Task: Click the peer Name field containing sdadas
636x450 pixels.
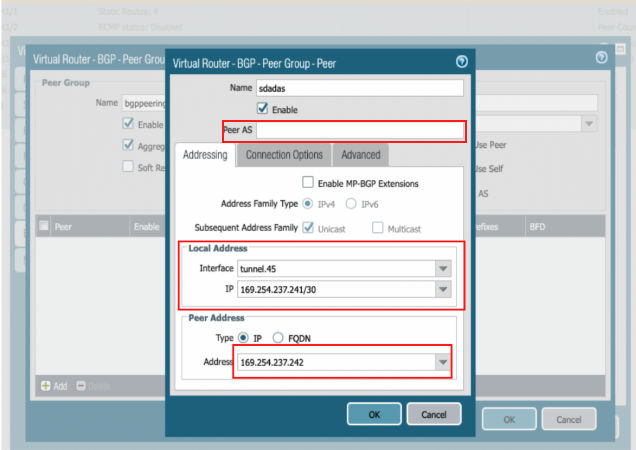Action: click(360, 88)
